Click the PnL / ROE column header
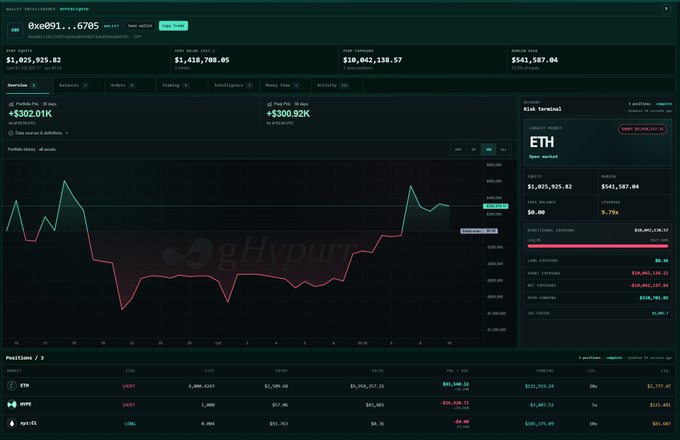Viewport: 680px width, 440px height. (x=458, y=371)
